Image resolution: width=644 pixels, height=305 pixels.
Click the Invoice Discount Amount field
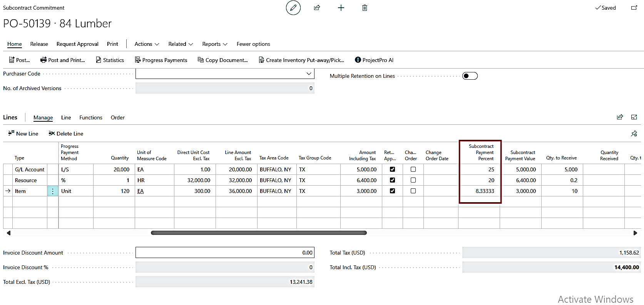225,253
